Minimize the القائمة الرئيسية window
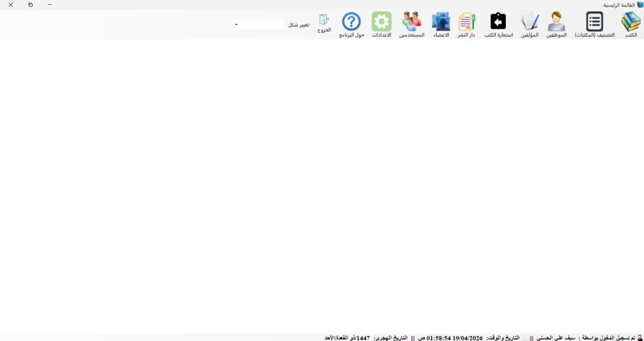The image size is (644, 341). coord(50,5)
